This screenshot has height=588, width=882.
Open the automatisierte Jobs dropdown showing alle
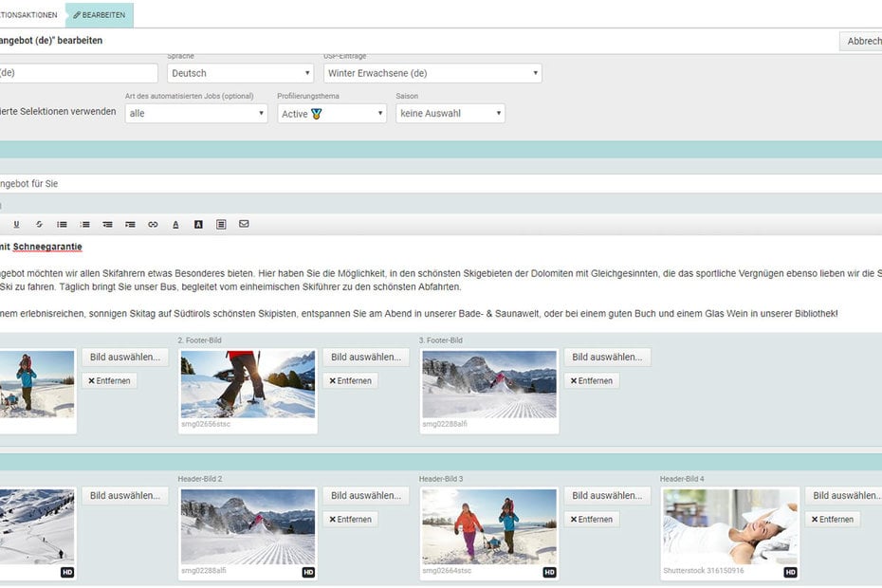coord(196,113)
